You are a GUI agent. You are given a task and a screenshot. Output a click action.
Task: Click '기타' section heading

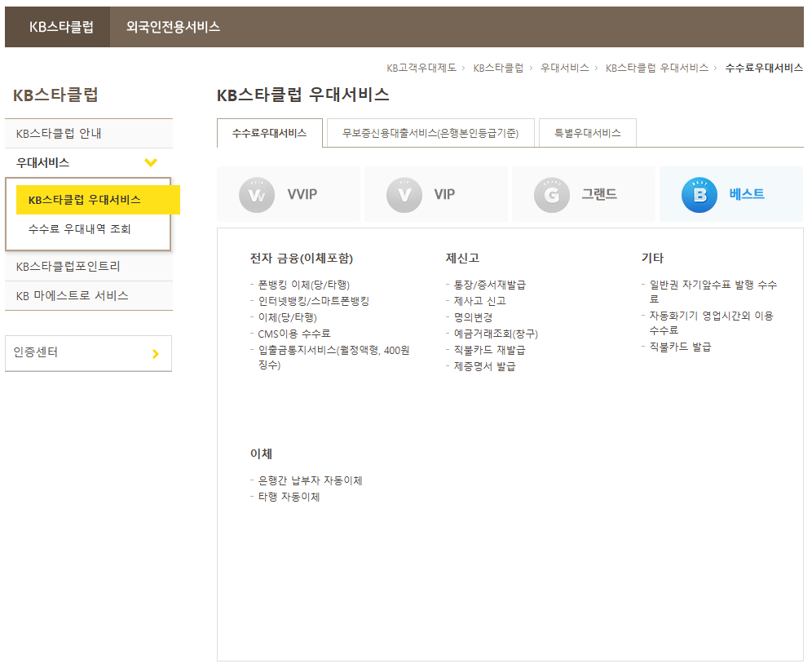pos(652,258)
